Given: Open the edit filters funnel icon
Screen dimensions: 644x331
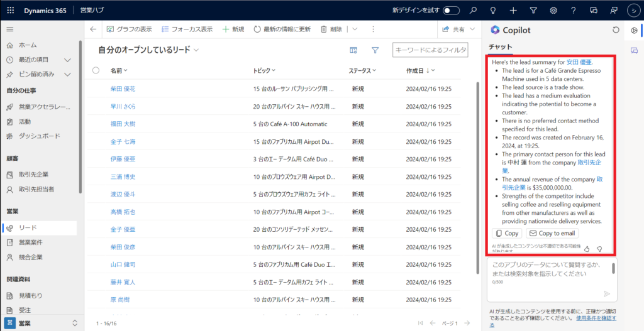Looking at the screenshot, I should click(x=375, y=50).
